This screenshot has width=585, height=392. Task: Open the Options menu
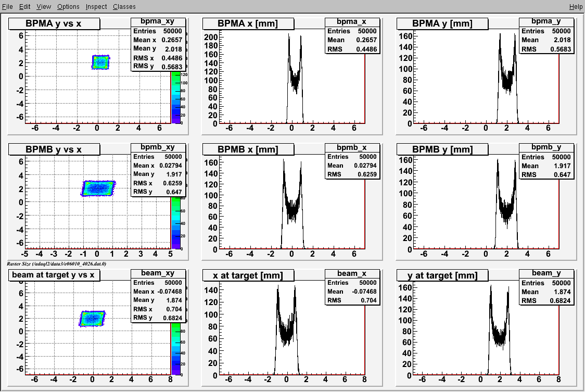[x=68, y=6]
